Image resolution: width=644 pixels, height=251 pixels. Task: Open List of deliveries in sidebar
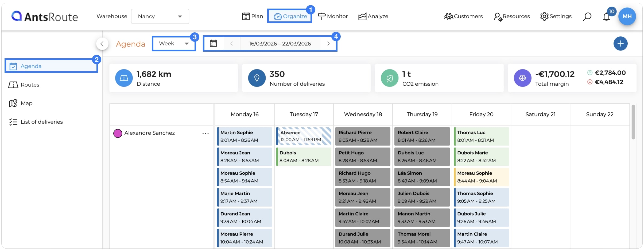36,122
